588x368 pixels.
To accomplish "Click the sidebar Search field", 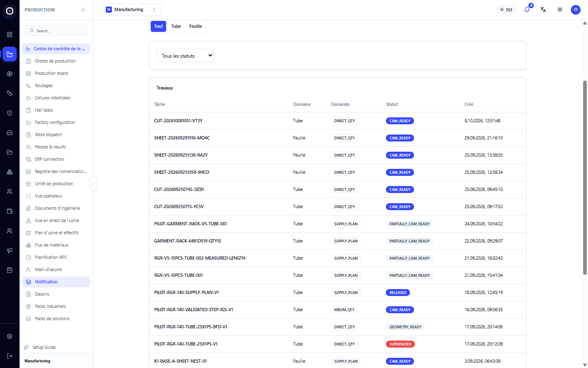I will tap(56, 31).
